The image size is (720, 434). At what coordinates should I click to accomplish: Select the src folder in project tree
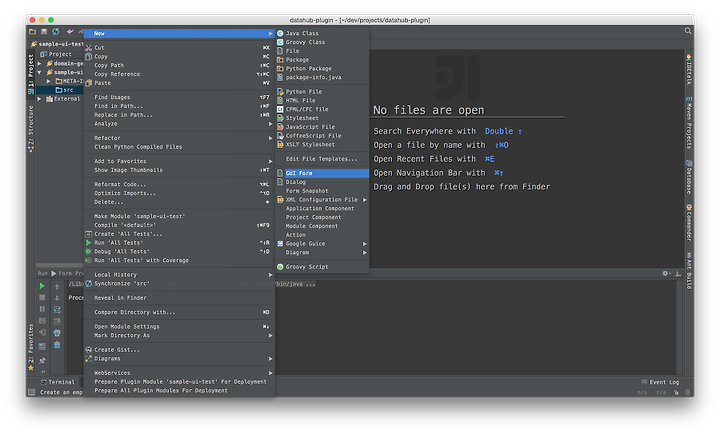pyautogui.click(x=64, y=90)
